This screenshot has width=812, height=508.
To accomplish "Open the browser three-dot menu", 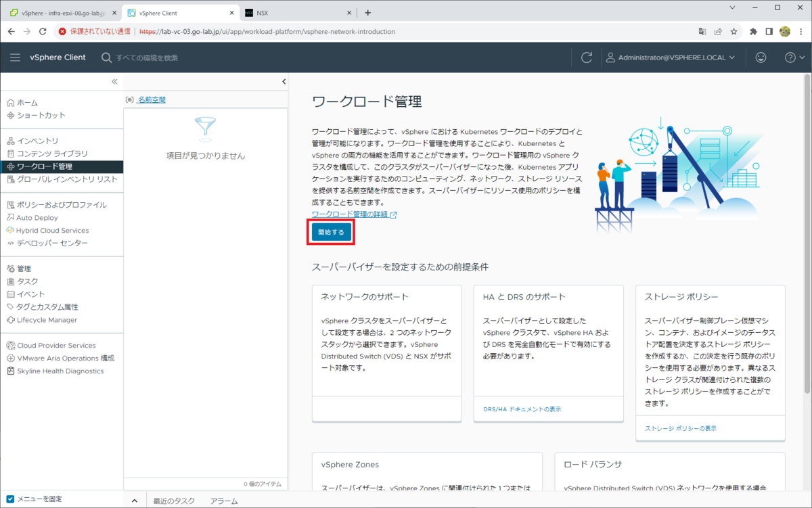I will tap(801, 31).
